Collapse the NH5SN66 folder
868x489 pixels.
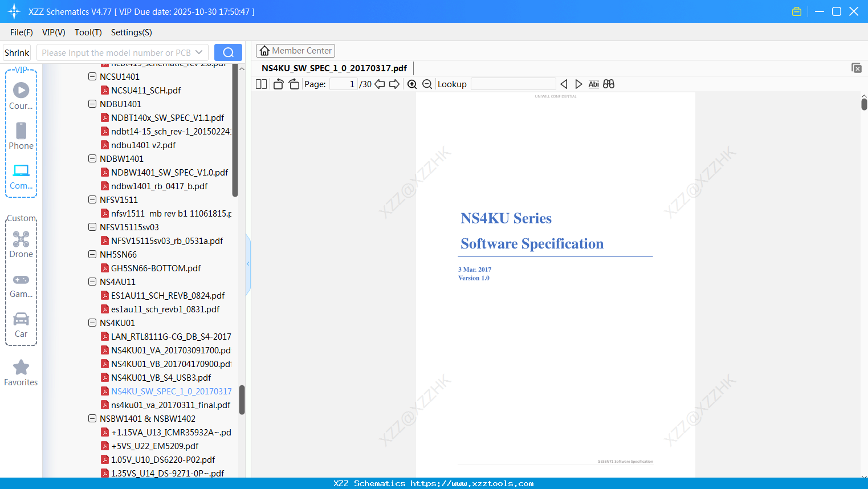click(x=92, y=254)
